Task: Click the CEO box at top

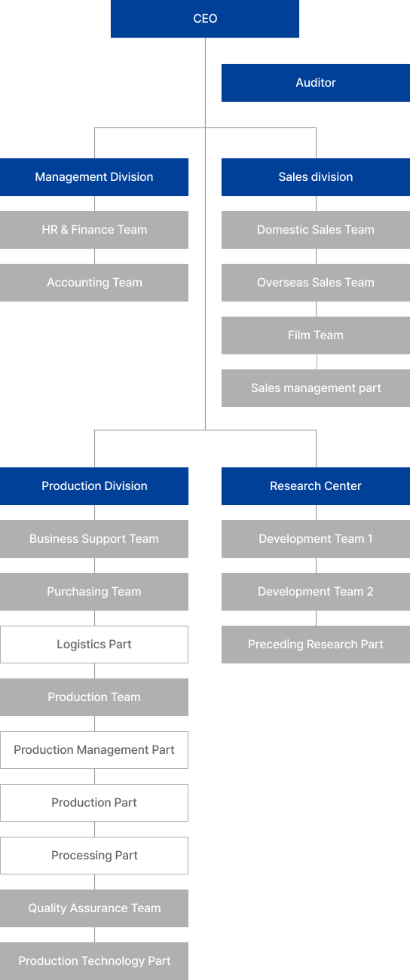Action: click(x=205, y=19)
